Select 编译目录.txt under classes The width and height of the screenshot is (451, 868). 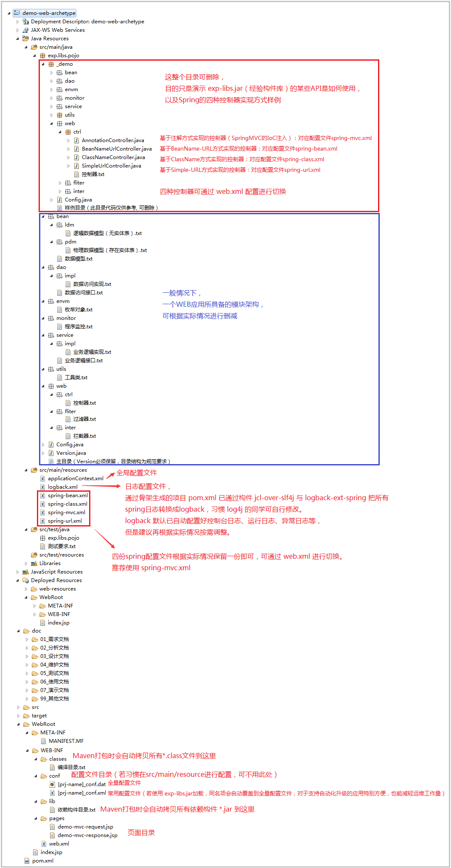click(x=71, y=767)
